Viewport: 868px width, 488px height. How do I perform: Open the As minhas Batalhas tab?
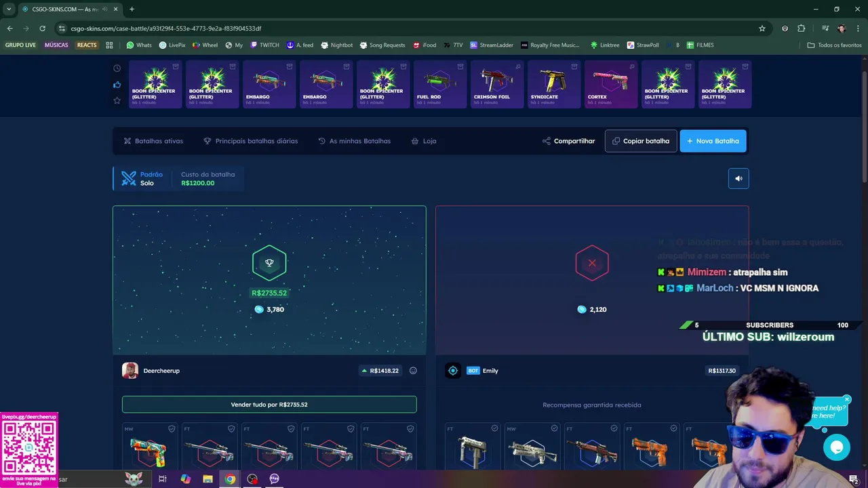point(354,141)
